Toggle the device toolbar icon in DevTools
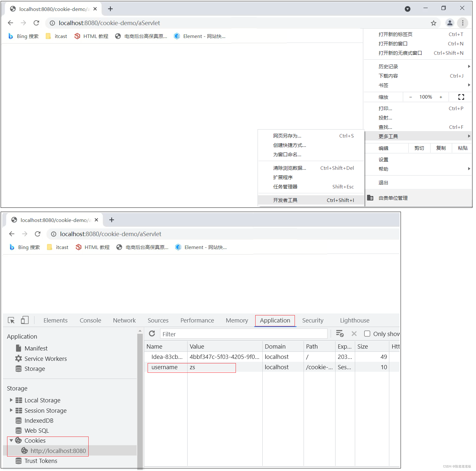Viewport: 476px width, 471px height. (24, 320)
